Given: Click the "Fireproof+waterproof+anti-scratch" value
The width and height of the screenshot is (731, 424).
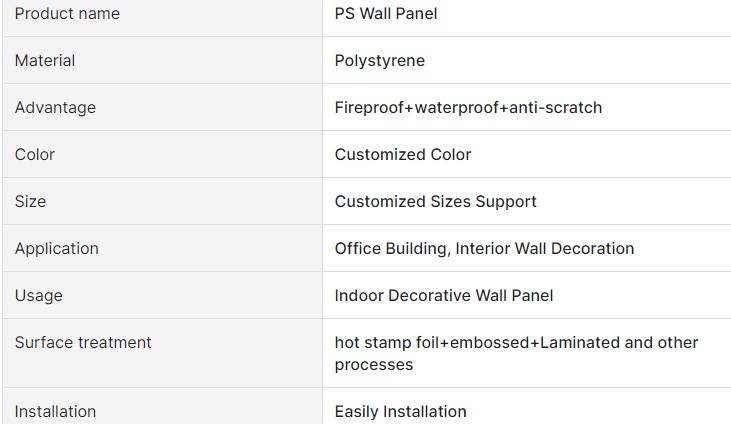Looking at the screenshot, I should [x=468, y=107].
